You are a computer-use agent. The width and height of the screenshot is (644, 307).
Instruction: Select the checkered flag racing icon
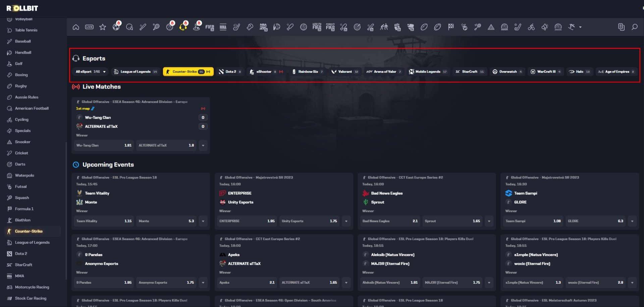click(x=451, y=27)
